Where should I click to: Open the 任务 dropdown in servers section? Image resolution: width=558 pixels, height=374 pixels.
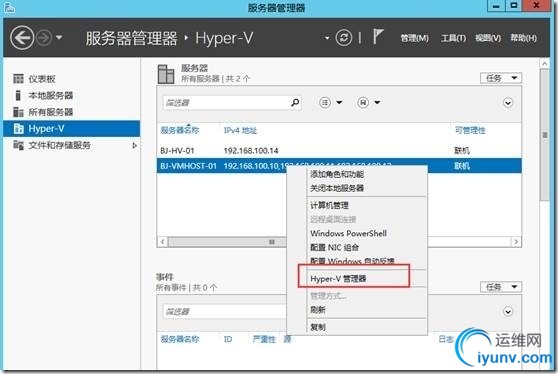[501, 78]
